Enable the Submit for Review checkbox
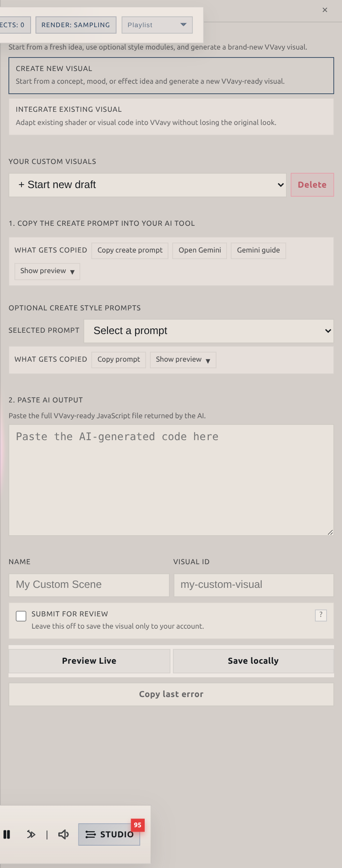The image size is (342, 868). click(x=21, y=616)
